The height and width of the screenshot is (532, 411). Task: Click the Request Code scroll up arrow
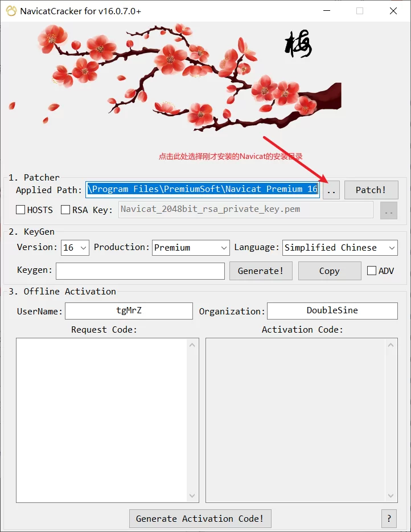coord(192,345)
